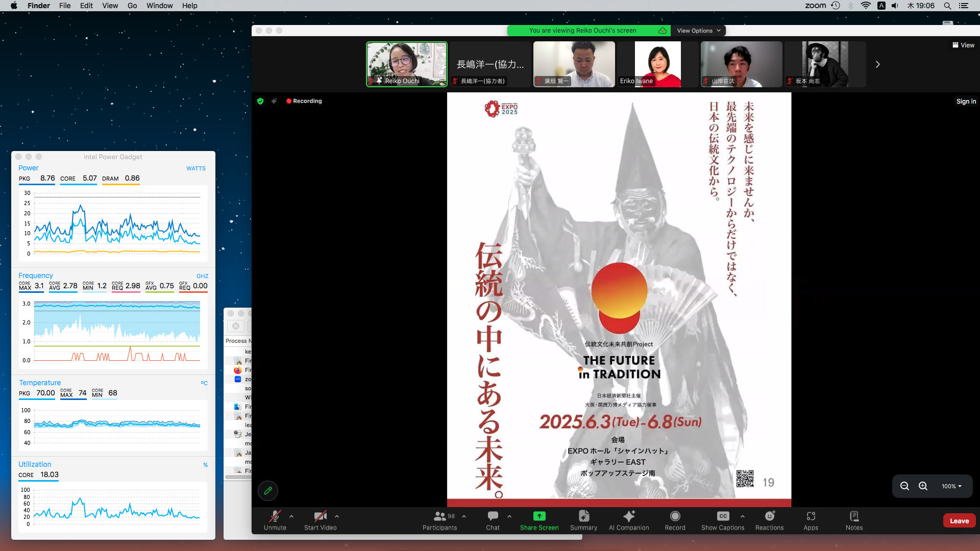Open the Go menu in menu bar
The image size is (980, 551).
coord(132,6)
